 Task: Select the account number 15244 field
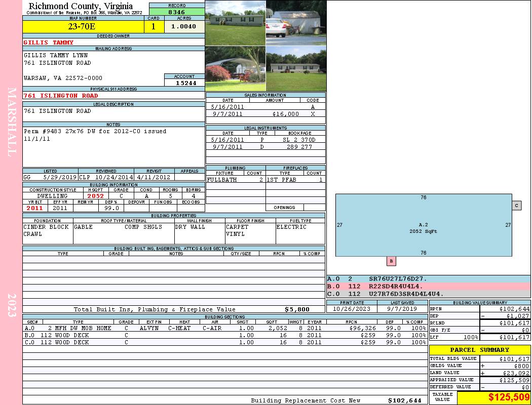click(184, 83)
